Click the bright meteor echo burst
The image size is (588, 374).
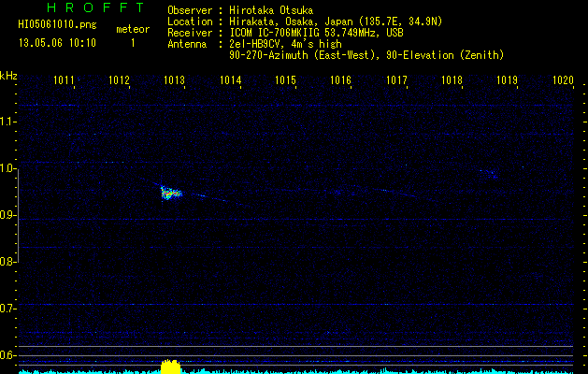171,193
